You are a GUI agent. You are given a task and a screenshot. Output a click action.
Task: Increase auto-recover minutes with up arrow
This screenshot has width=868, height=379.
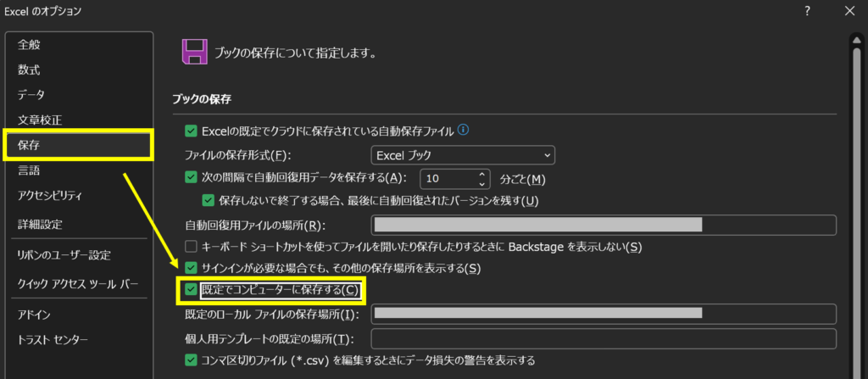tap(482, 174)
